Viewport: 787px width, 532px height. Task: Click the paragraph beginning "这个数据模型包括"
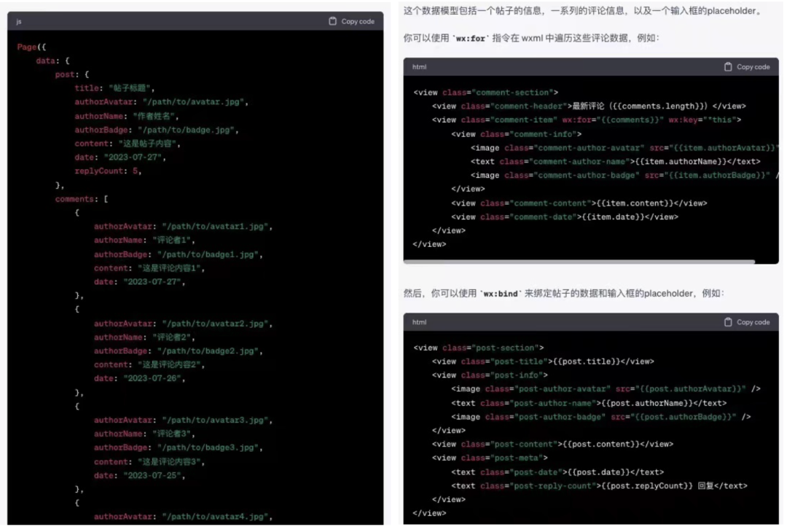584,11
